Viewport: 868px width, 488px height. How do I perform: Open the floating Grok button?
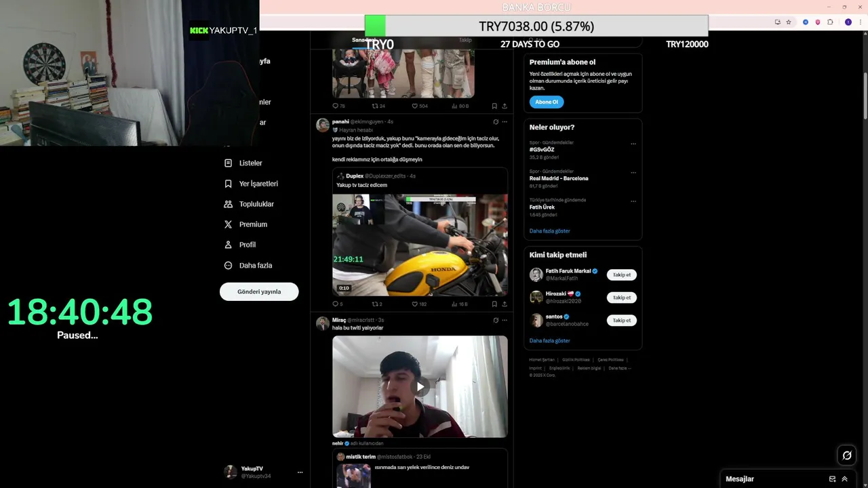(847, 455)
